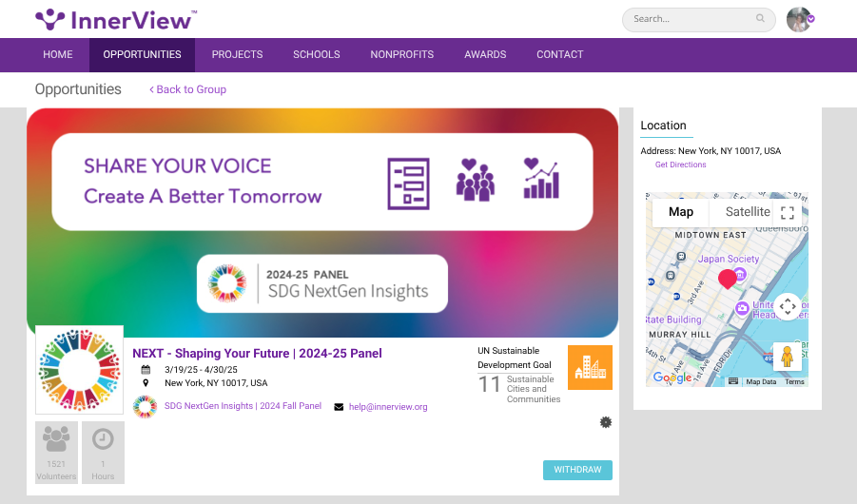This screenshot has height=504, width=857.
Task: Click the calendar icon beside dates
Action: [x=146, y=370]
